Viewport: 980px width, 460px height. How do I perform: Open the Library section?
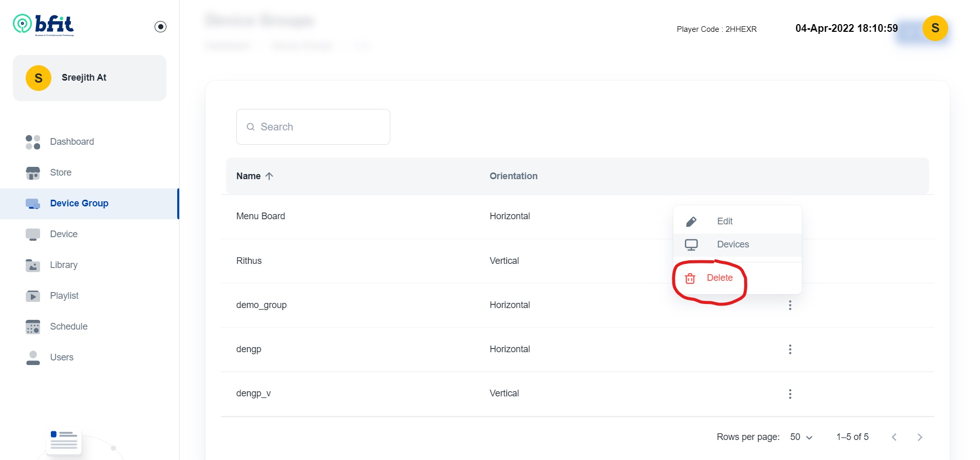pos(89,265)
